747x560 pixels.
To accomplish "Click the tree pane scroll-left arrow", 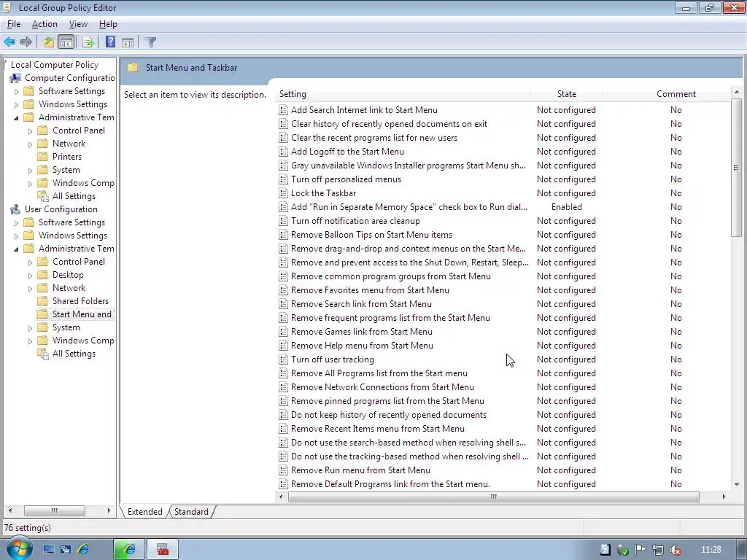I will 10,510.
